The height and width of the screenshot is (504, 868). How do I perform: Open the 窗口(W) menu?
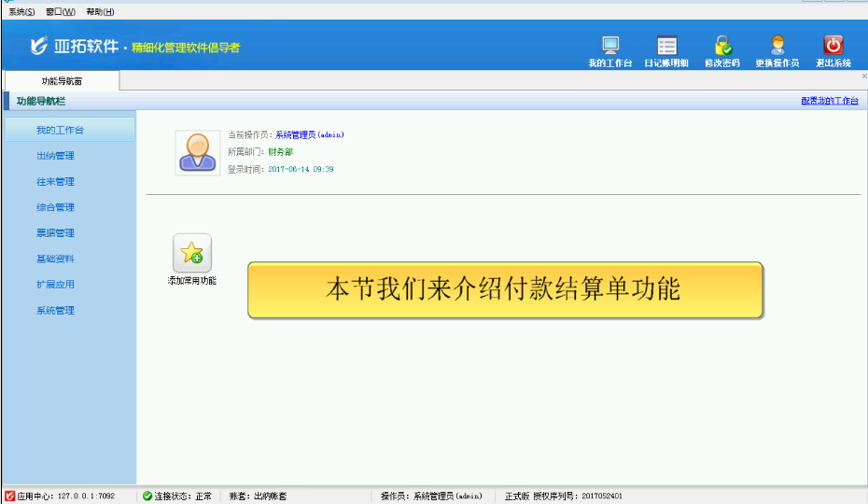[60, 12]
